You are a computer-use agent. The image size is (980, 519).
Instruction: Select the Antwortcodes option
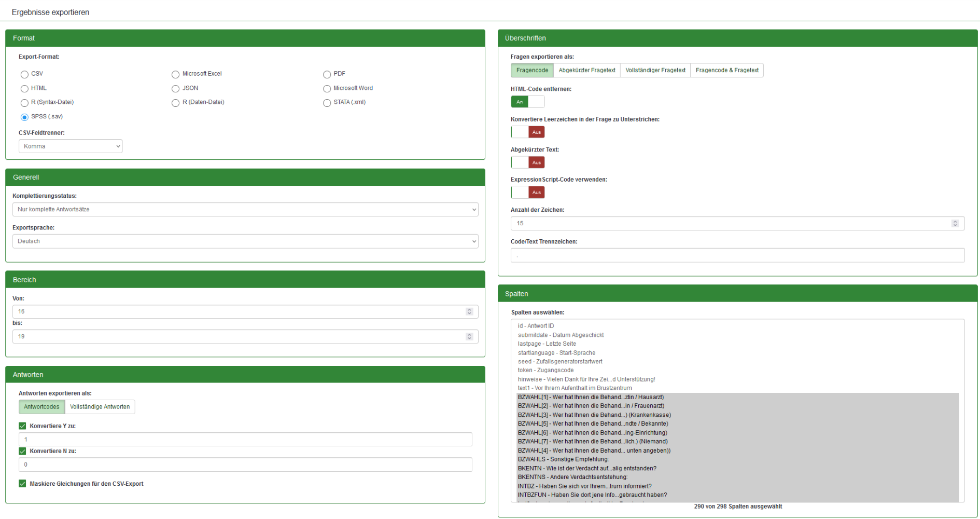(x=41, y=407)
